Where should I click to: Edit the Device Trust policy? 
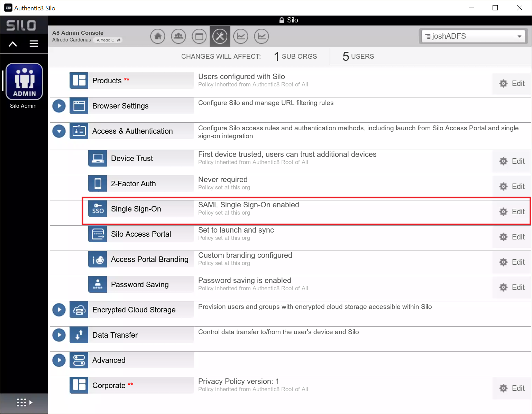512,161
